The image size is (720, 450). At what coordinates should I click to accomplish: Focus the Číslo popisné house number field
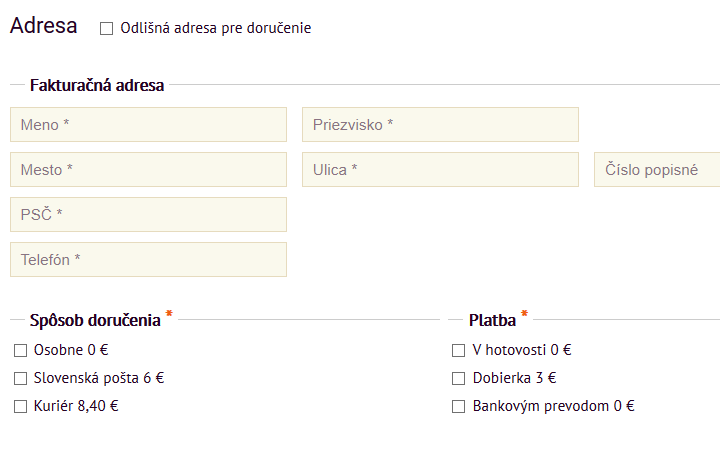(x=657, y=170)
